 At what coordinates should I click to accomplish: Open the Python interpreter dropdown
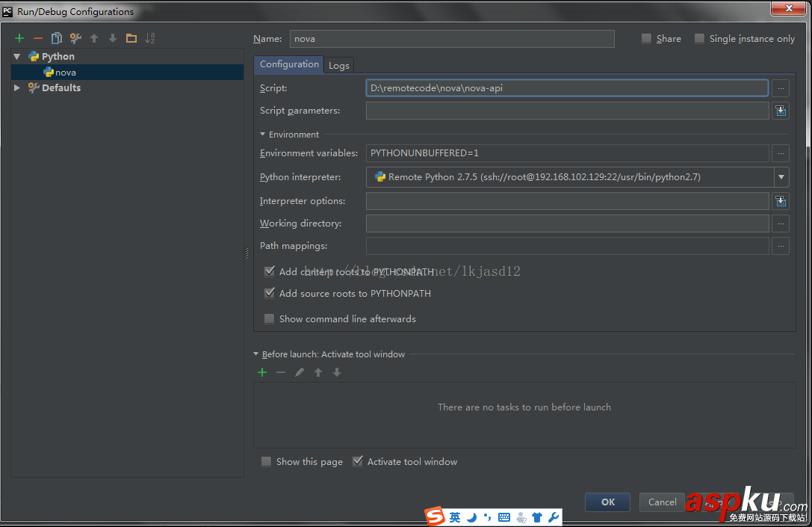(x=780, y=177)
